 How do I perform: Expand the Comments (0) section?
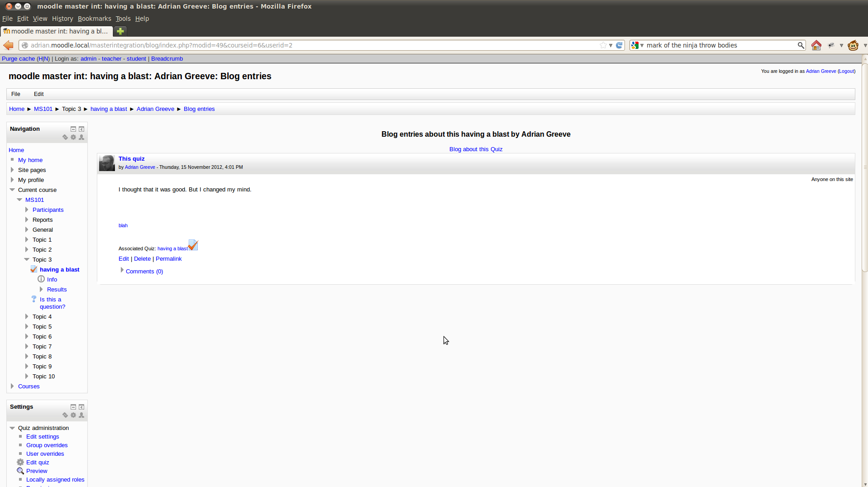pyautogui.click(x=122, y=271)
